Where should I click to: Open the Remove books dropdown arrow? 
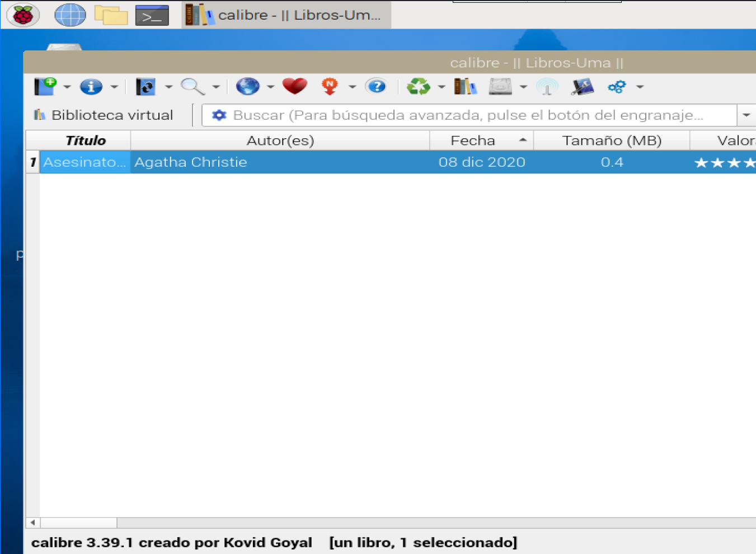pos(442,87)
